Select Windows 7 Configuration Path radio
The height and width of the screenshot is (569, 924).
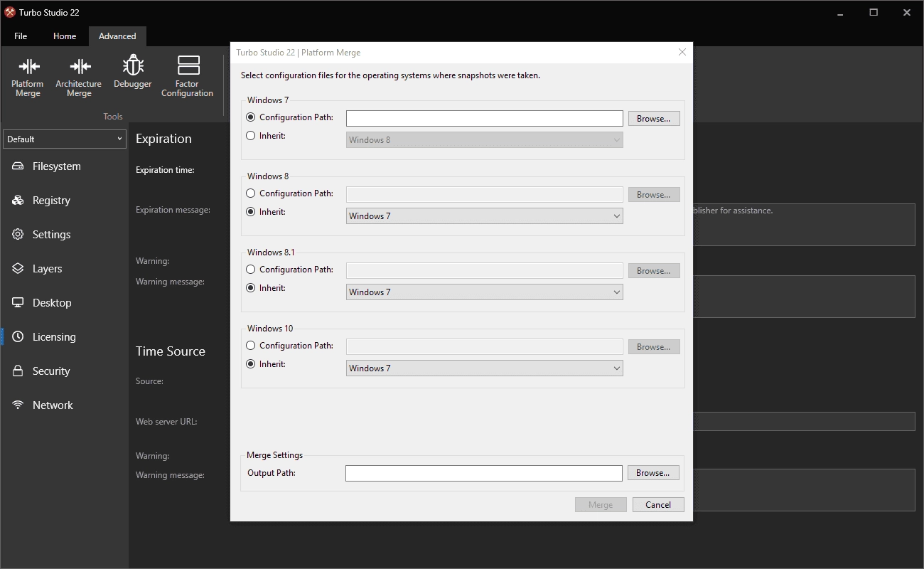pos(250,117)
